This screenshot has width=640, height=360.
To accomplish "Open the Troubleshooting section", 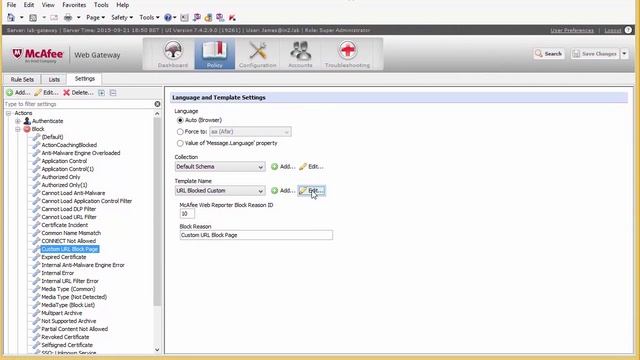I will 347,54.
